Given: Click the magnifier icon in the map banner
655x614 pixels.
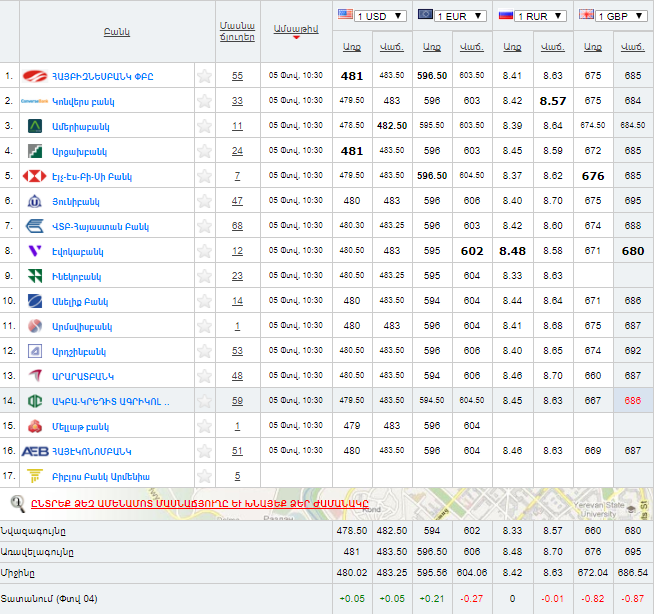Looking at the screenshot, I should click(17, 502).
